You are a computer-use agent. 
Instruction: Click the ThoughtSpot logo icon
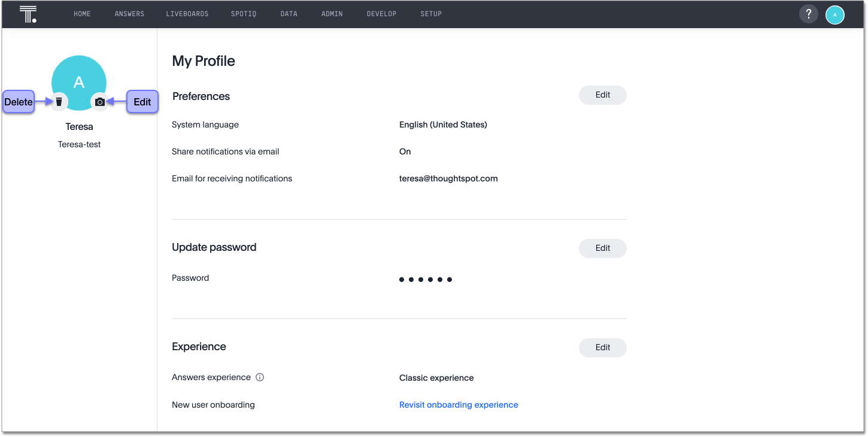coord(28,14)
